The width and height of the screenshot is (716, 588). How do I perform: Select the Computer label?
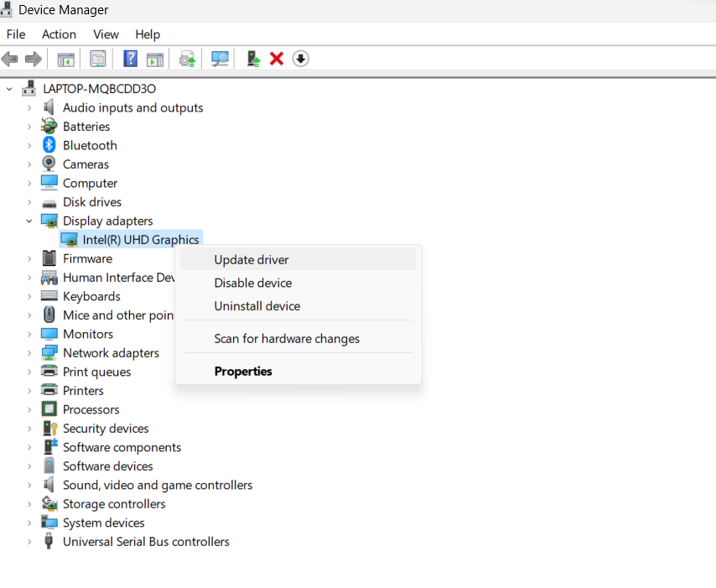[90, 183]
